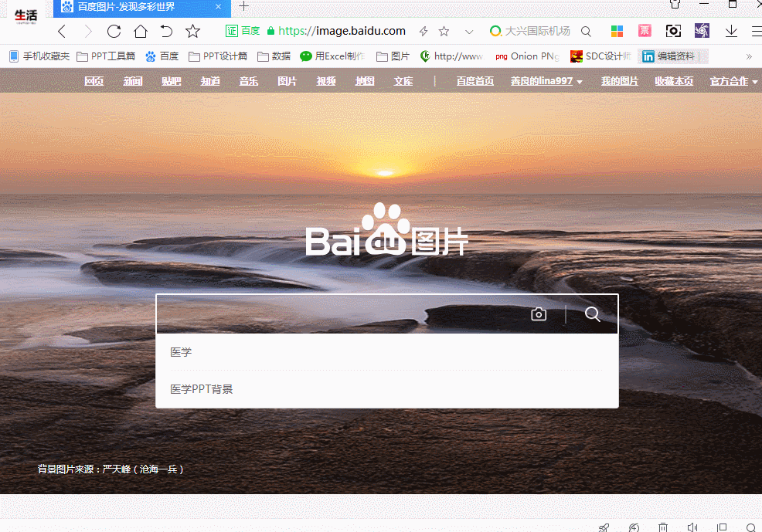Go to browser home page icon
This screenshot has height=532, width=762.
(x=140, y=31)
